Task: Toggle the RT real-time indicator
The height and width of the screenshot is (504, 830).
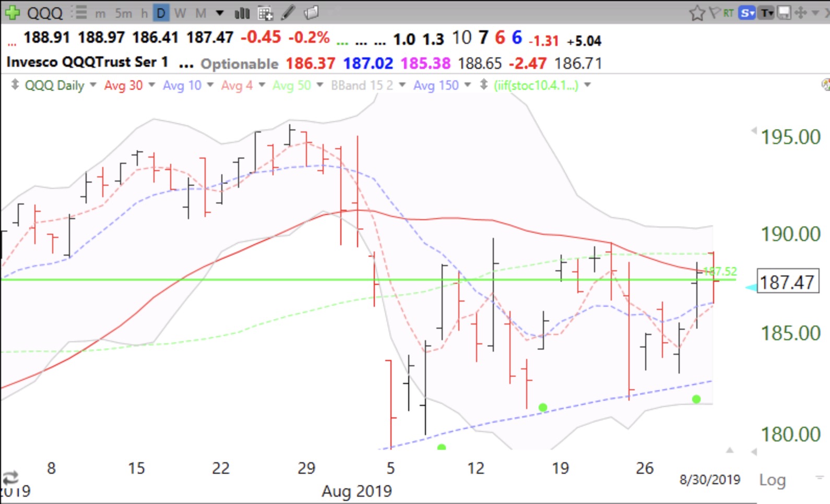Action: 729,13
